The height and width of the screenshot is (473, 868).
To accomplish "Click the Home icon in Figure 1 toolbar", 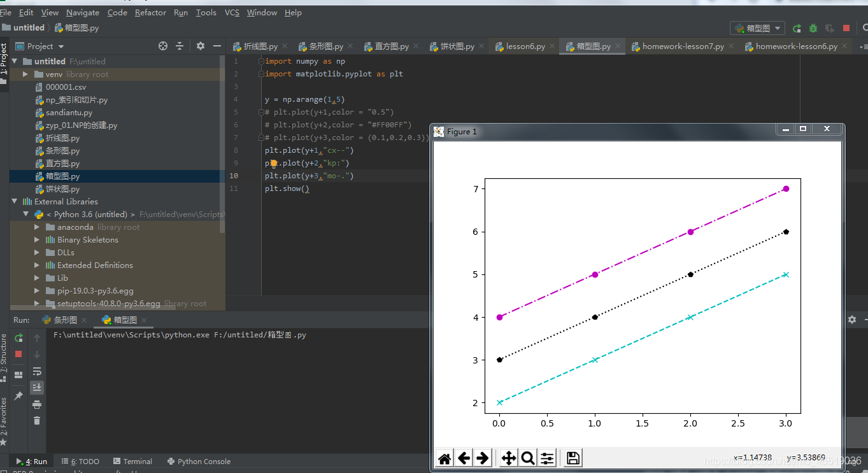I will [x=445, y=458].
